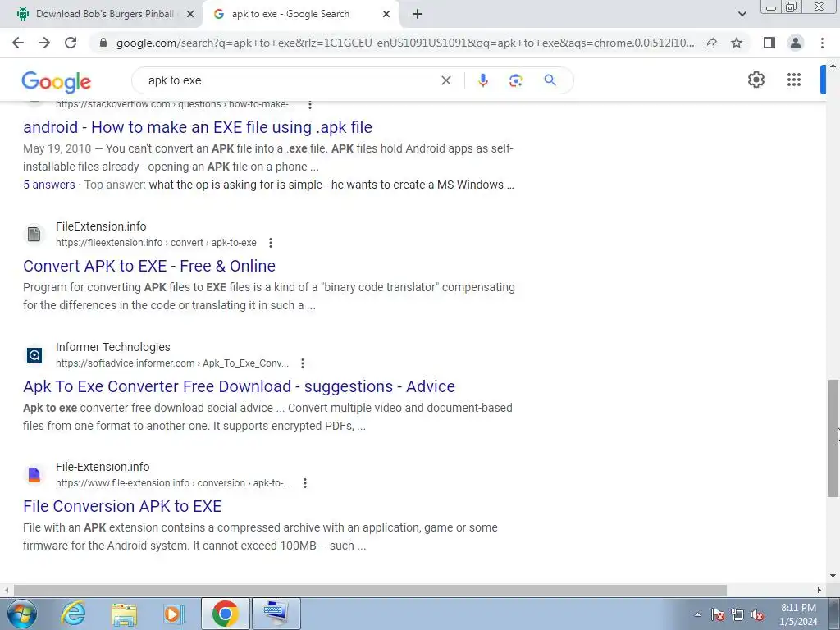Open Chrome profile avatar
This screenshot has width=840, height=630.
pyautogui.click(x=796, y=43)
